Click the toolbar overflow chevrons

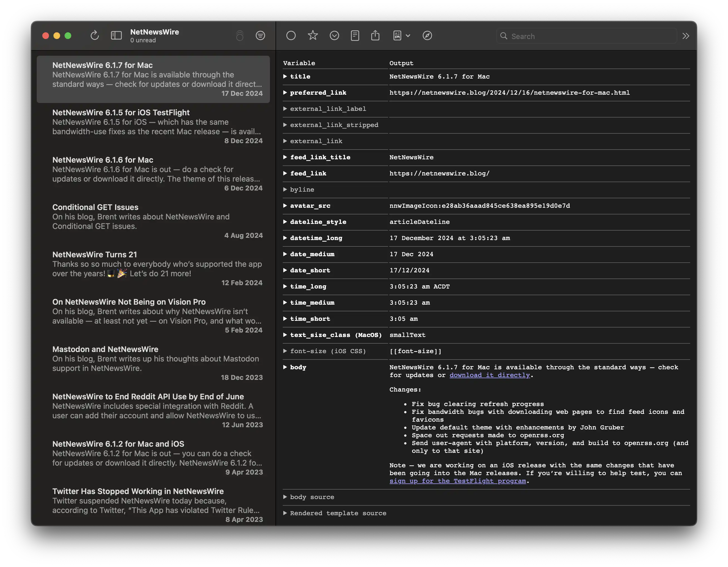coord(686,36)
